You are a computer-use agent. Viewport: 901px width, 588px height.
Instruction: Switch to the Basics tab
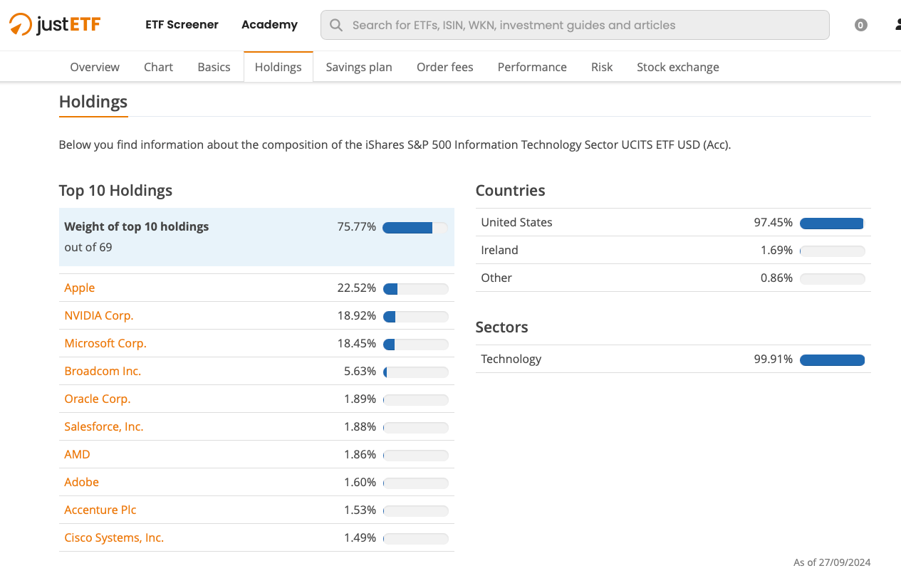(x=214, y=67)
